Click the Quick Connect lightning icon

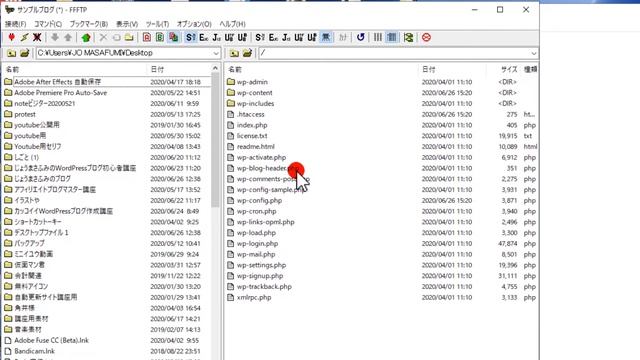point(24,38)
